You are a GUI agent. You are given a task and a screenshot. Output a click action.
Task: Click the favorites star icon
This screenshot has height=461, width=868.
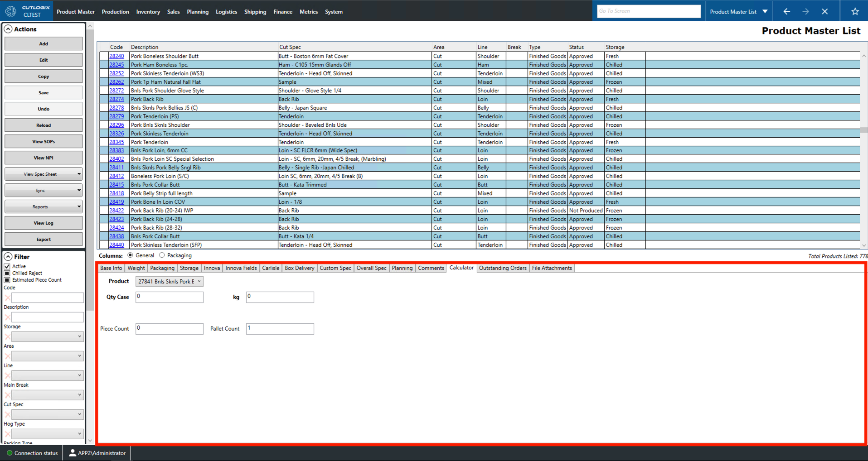point(855,11)
